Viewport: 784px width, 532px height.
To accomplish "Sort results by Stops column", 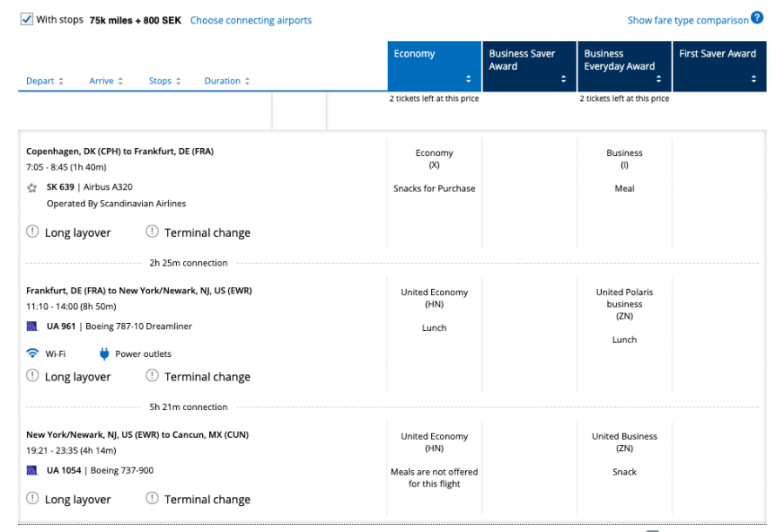I will [165, 81].
